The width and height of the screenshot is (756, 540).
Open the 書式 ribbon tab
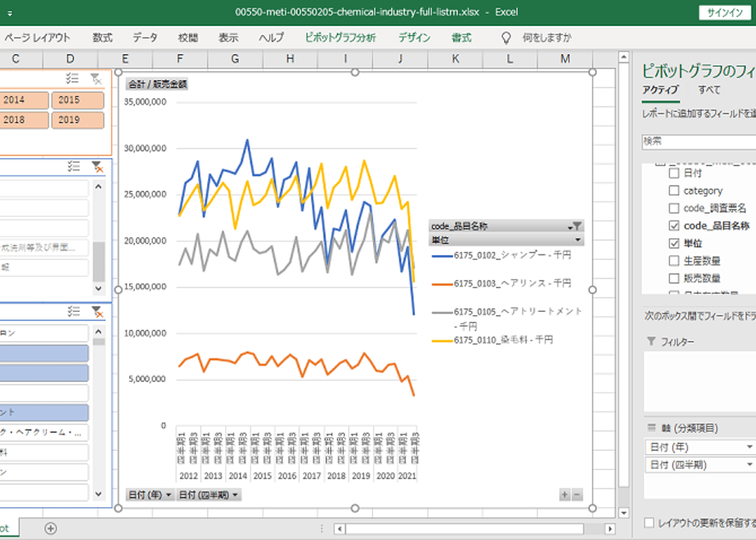pos(461,38)
